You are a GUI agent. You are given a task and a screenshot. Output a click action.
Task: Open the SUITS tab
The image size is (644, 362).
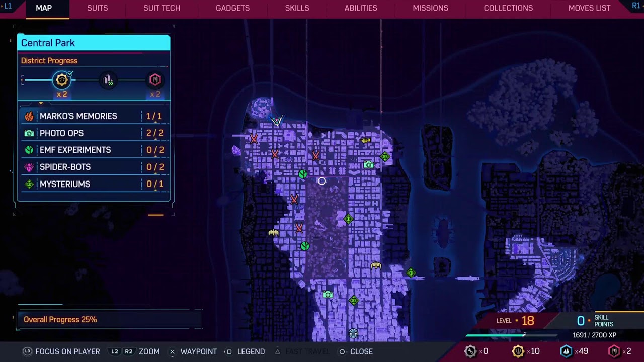[98, 8]
